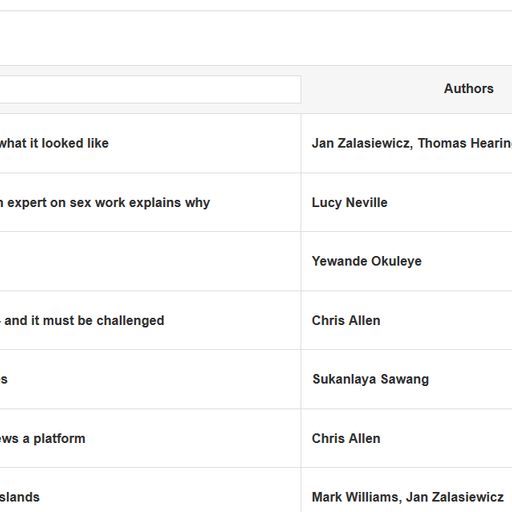This screenshot has height=512, width=512.
Task: Open the article ending 'a platform'
Action: coord(43,438)
